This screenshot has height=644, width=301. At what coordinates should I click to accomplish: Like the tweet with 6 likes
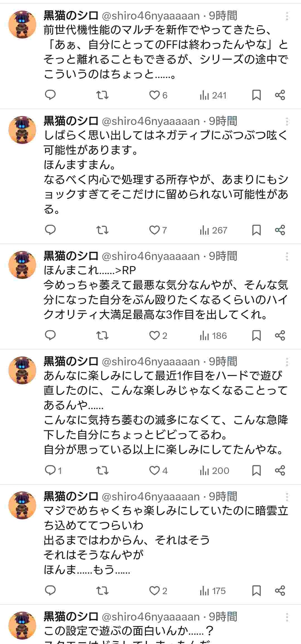[x=158, y=95]
